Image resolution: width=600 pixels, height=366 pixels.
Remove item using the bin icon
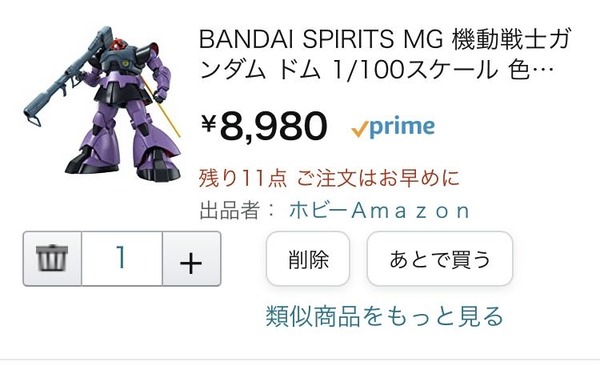pyautogui.click(x=52, y=258)
